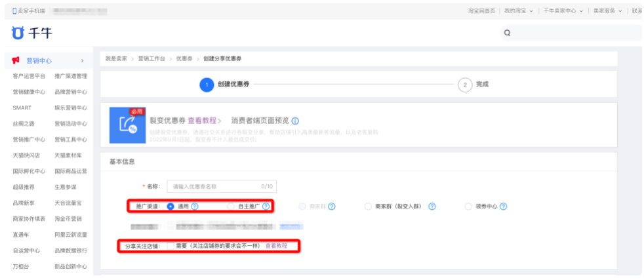Select the 通用 promotion channel radio
This screenshot has height=280, width=644.
pyautogui.click(x=171, y=207)
